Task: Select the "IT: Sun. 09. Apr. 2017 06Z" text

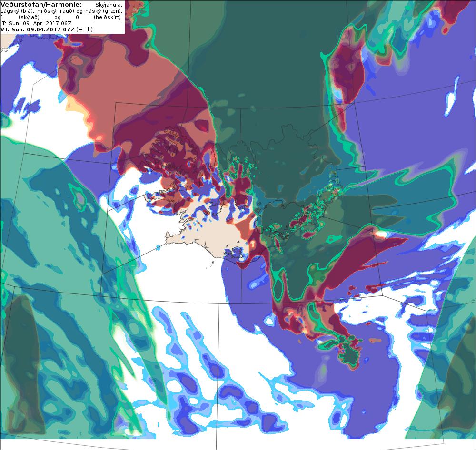Action: point(36,23)
